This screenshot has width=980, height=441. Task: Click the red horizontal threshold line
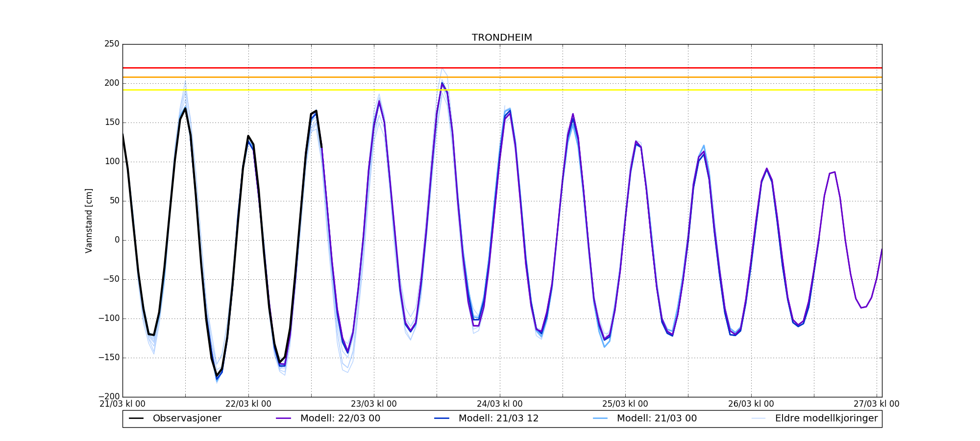(x=502, y=68)
